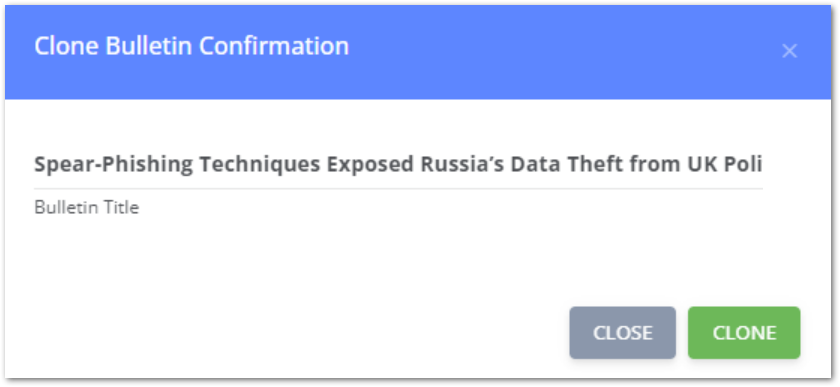840x387 pixels.
Task: Click the 'Clone Bulletin Confirmation' header text
Action: point(191,46)
